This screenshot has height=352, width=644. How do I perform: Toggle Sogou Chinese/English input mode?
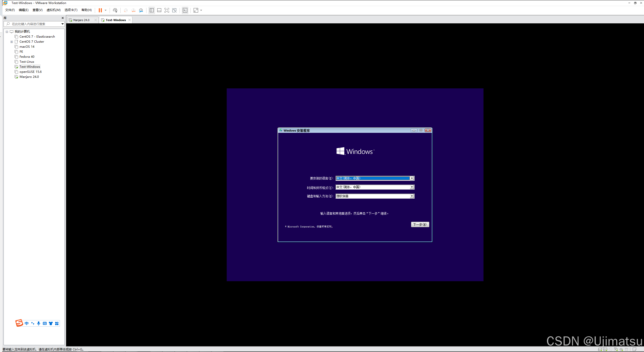(x=27, y=323)
